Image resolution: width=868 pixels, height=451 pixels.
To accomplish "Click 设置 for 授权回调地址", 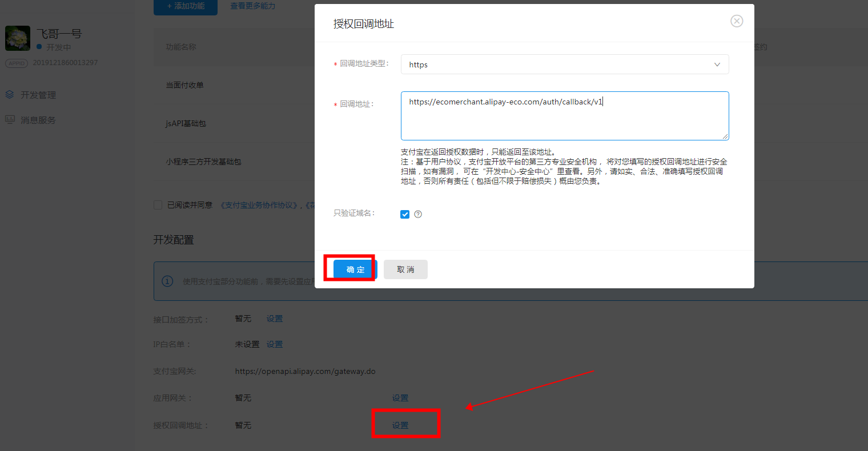I will coord(400,425).
